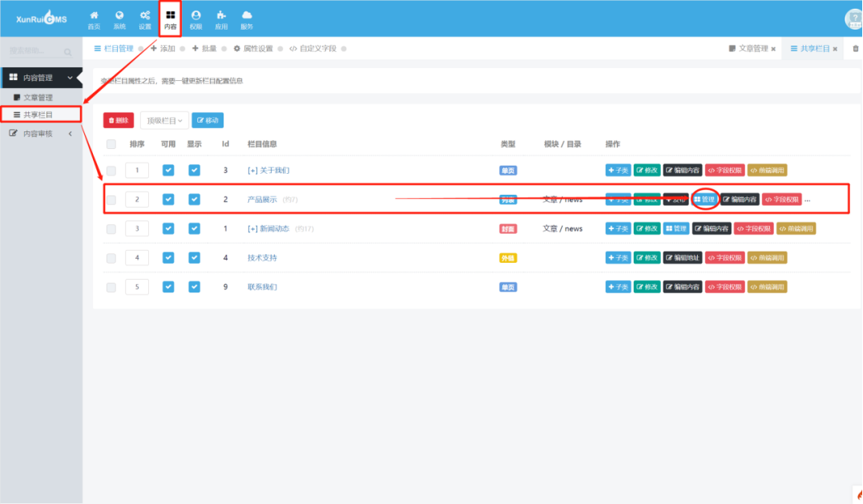Toggle 可用 checkbox for 关于我们
This screenshot has width=863, height=504.
(x=168, y=170)
